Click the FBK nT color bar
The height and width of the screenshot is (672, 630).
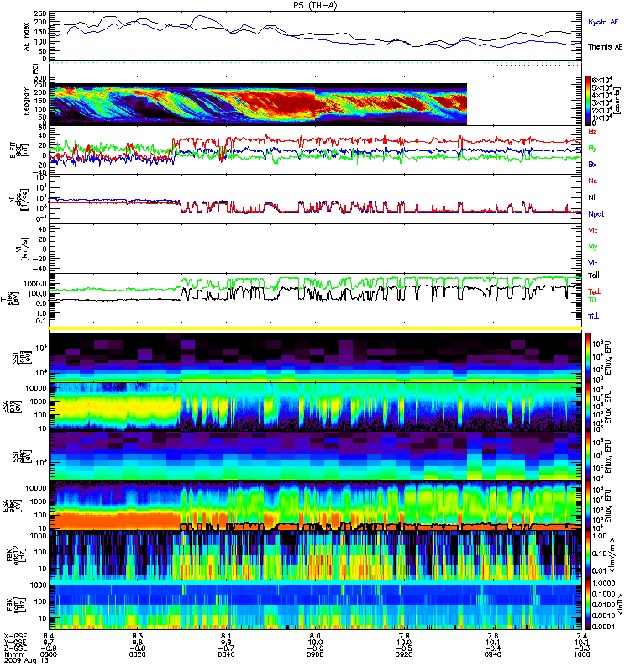588,605
